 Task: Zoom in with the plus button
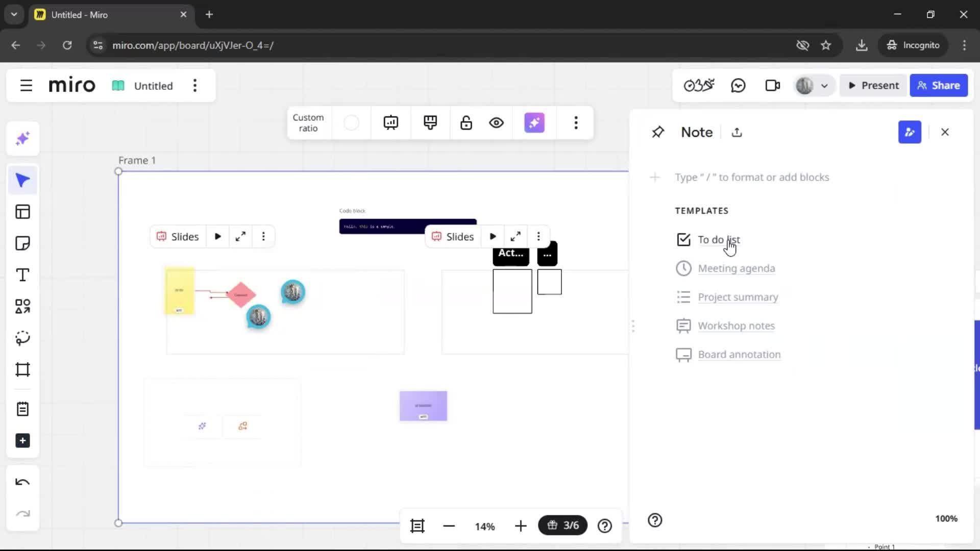point(521,526)
